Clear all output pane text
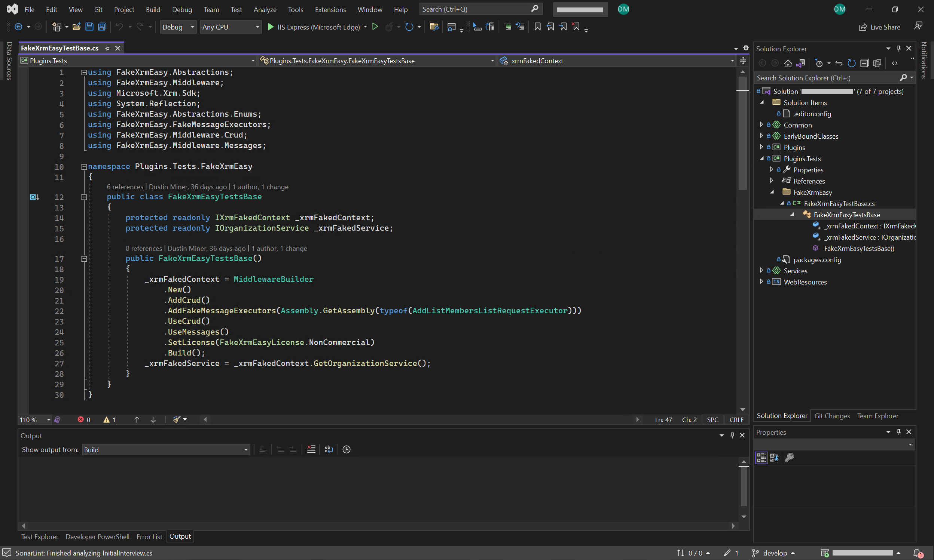The width and height of the screenshot is (934, 560). (x=311, y=449)
